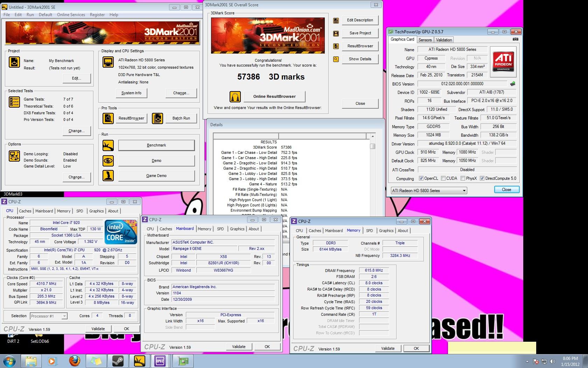Click the GPU Clock field showing 910 MHz
588x368 pixels.
point(428,152)
